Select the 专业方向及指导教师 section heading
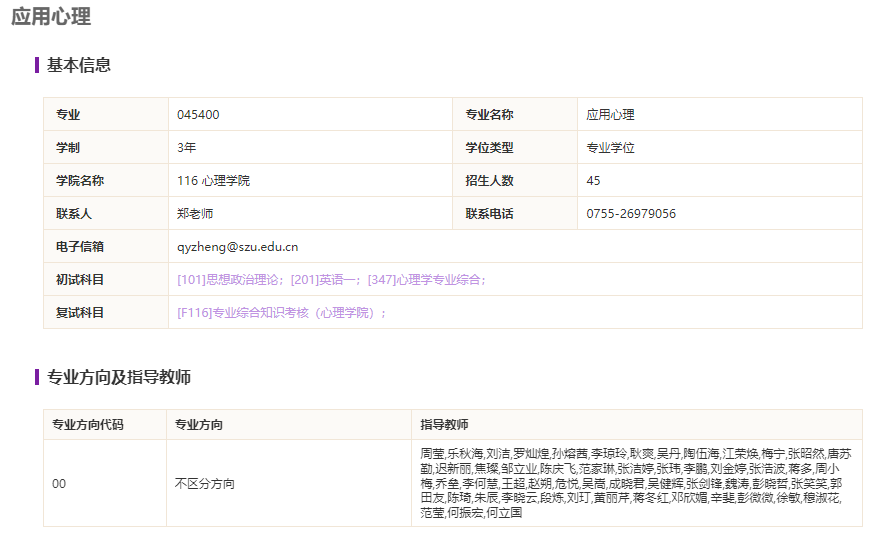The height and width of the screenshot is (537, 881). 118,378
